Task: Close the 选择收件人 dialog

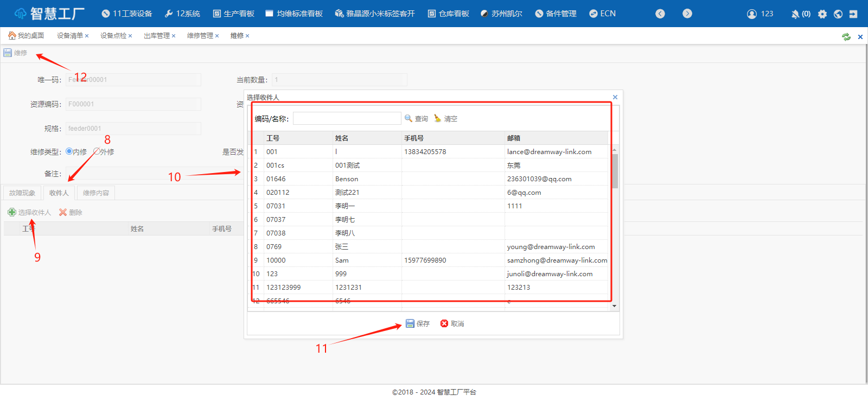Action: pyautogui.click(x=615, y=97)
